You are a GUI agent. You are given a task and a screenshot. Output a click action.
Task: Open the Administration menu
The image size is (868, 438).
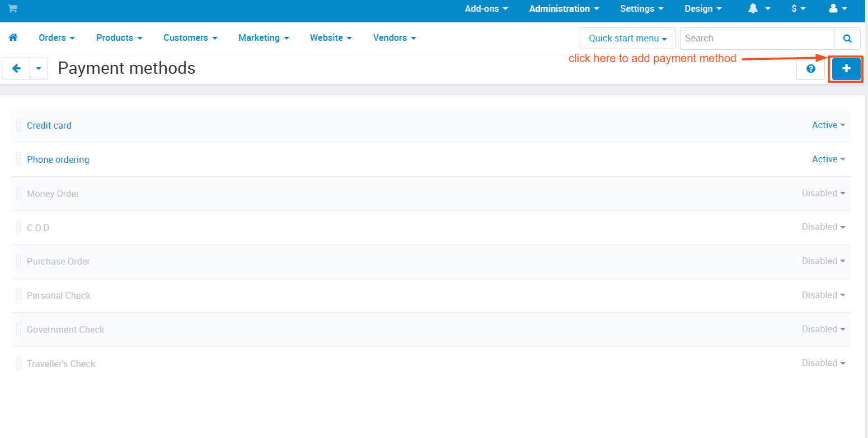coord(564,8)
